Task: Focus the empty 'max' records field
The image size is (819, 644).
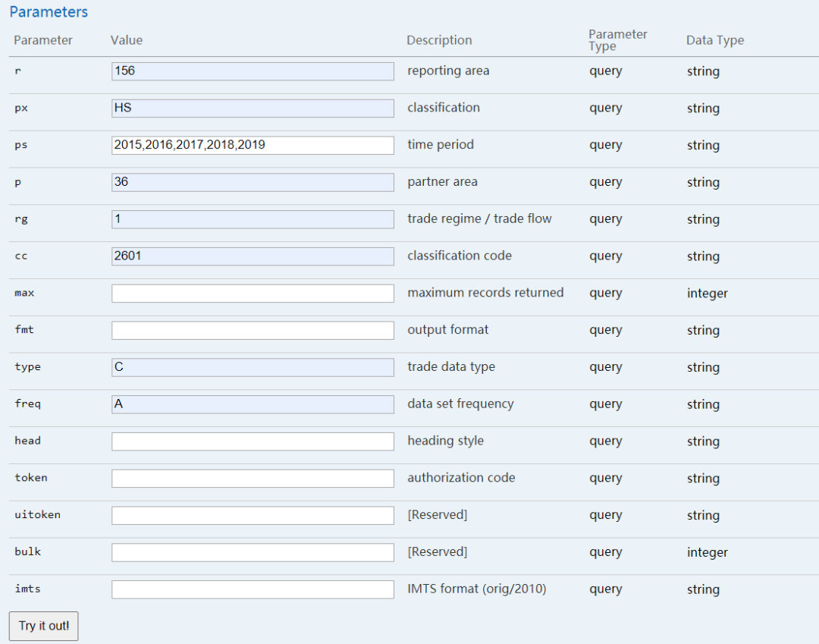Action: pyautogui.click(x=253, y=294)
